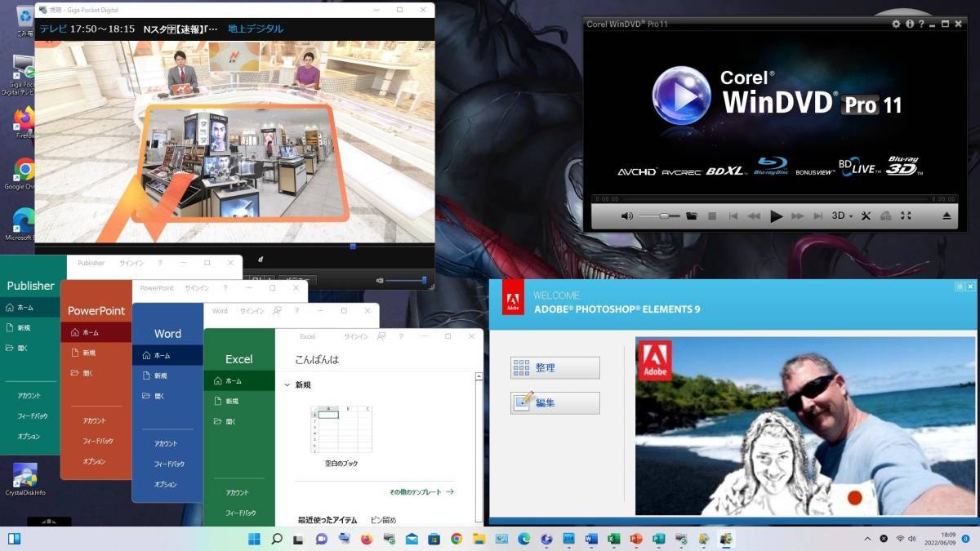Switch to 最近使ったアイテム tab in Excel
Viewport: 980px width, 551px height.
[327, 520]
